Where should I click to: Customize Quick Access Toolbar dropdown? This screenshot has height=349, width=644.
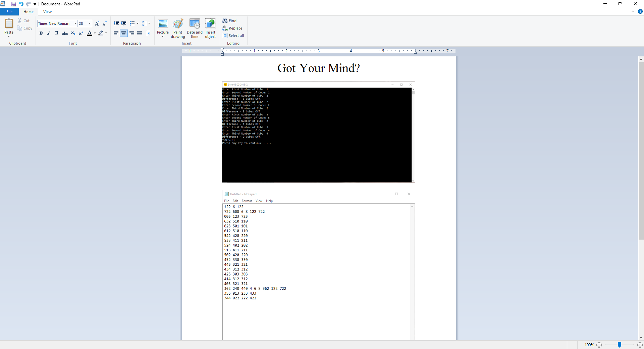(35, 4)
